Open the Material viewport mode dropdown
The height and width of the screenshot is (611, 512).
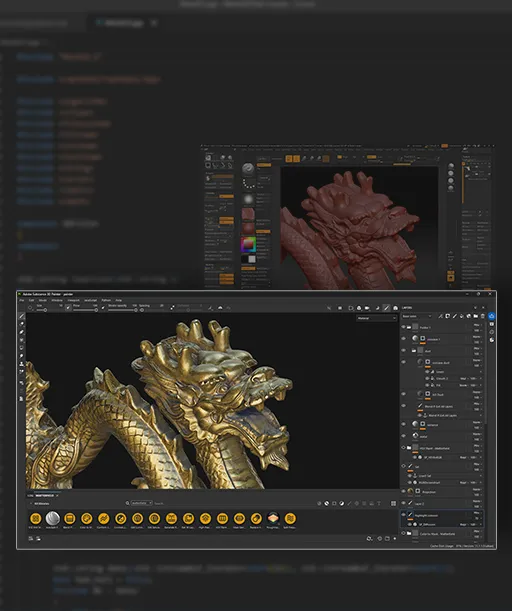pyautogui.click(x=376, y=318)
